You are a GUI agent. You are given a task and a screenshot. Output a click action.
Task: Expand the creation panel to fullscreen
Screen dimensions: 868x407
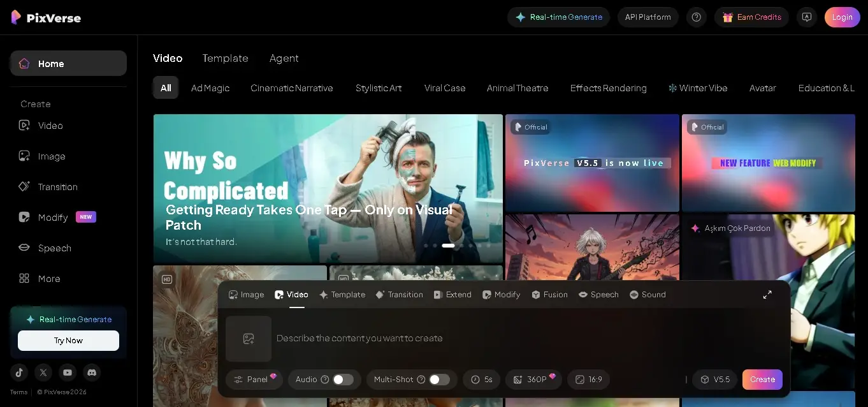pos(767,294)
